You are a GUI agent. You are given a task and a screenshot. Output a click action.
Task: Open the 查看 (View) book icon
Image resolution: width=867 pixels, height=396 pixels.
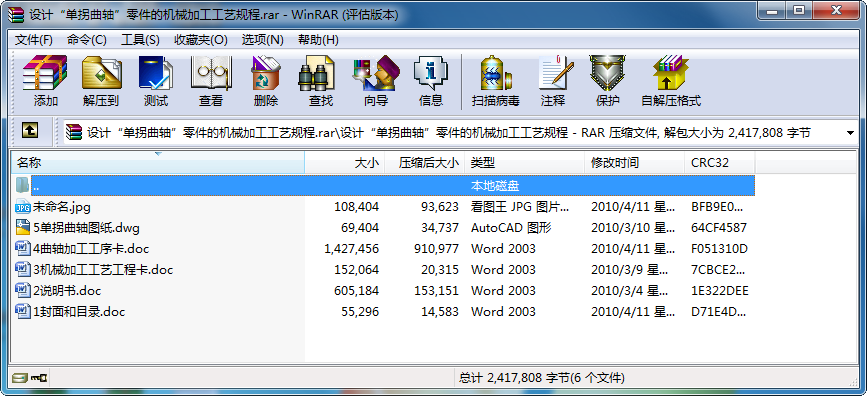(211, 81)
